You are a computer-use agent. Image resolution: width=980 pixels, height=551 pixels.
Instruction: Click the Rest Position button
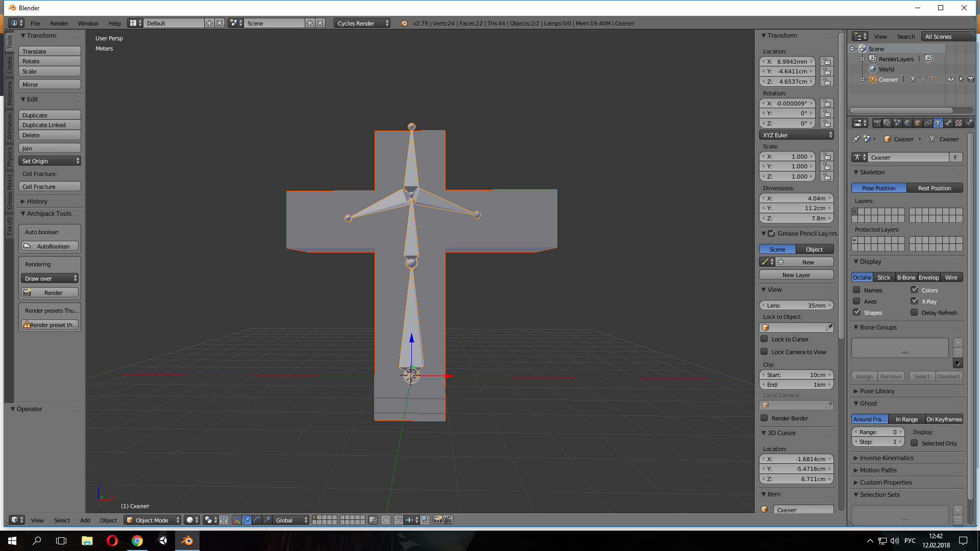tap(935, 188)
